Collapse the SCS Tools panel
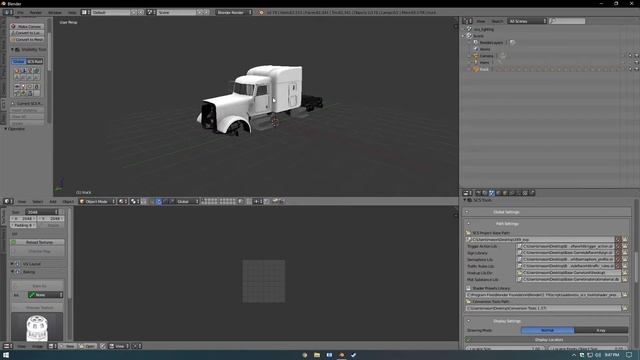The image size is (640, 360). pyautogui.click(x=465, y=200)
